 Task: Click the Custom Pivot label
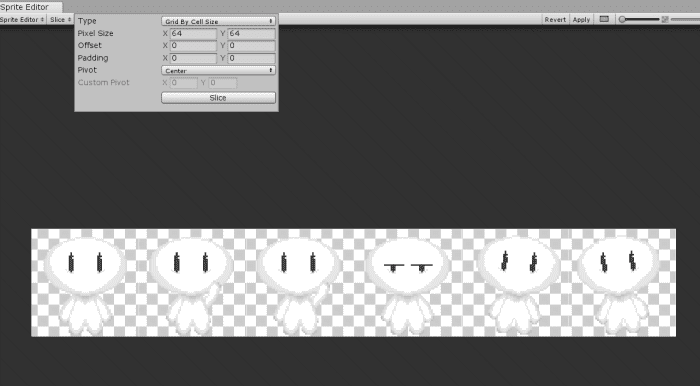pos(104,83)
